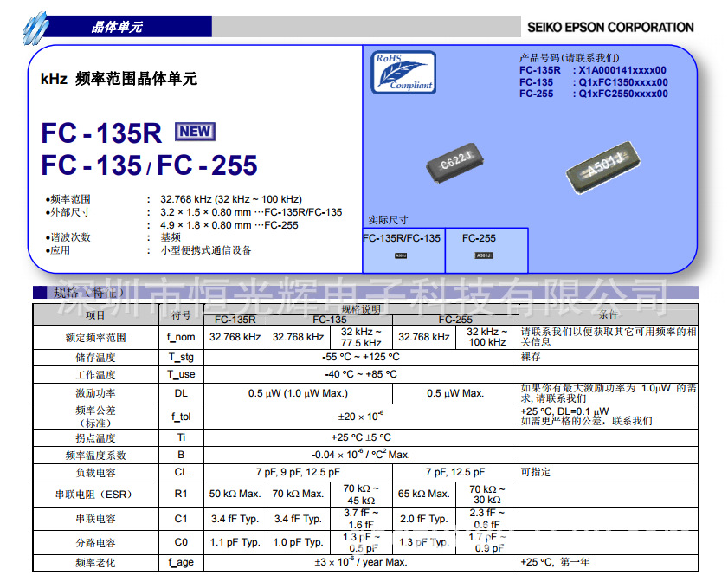Click the FC-255 actual size chip image
The width and height of the screenshot is (728, 582).
click(484, 255)
